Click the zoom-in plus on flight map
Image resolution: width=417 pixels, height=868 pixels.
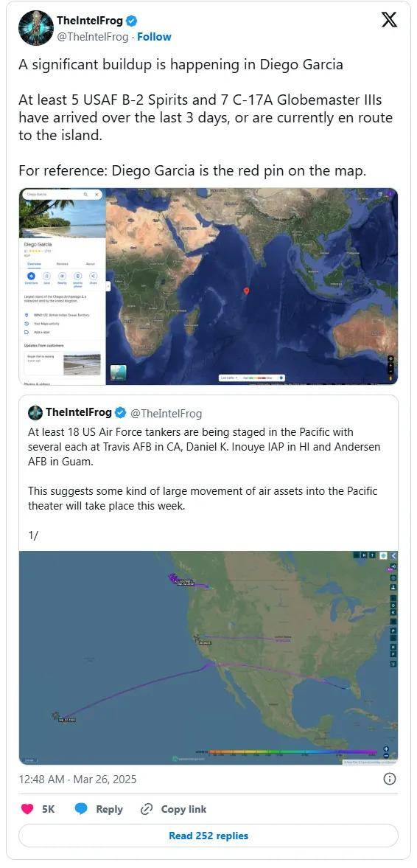386,749
